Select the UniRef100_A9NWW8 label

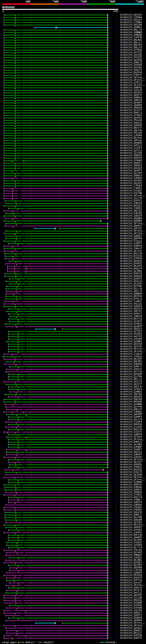pos(131,32)
